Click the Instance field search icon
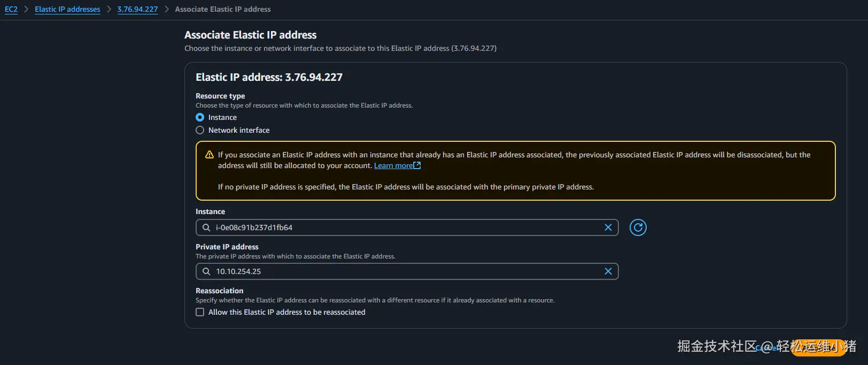868x365 pixels. click(x=206, y=227)
